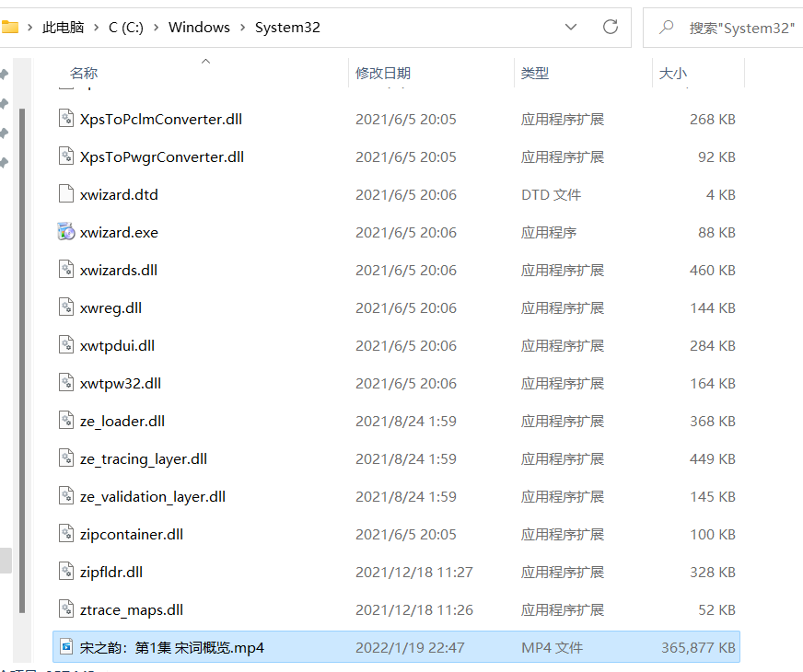Select the zipcontainer.dll file icon
Screen dimensions: 803x672
[x=66, y=534]
